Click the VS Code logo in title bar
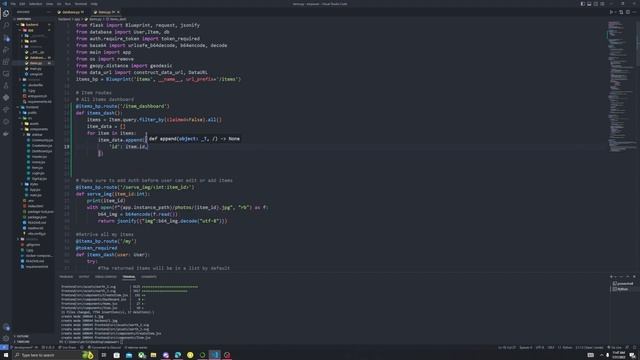This screenshot has height=360, width=640. pos(4,4)
